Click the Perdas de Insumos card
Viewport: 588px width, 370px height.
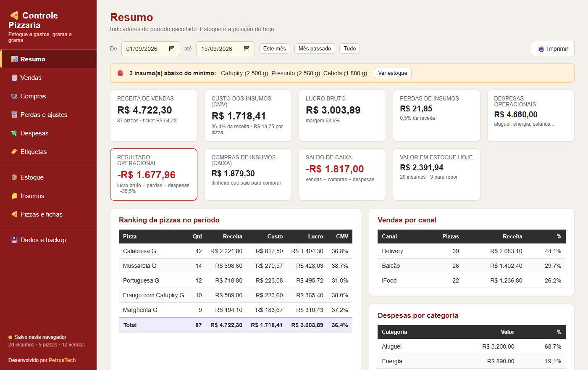(x=436, y=116)
